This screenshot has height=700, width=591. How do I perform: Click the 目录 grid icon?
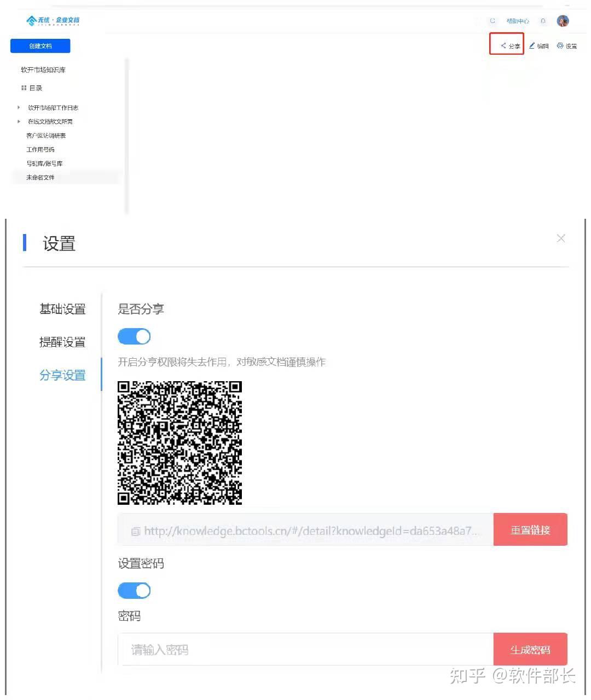(24, 87)
